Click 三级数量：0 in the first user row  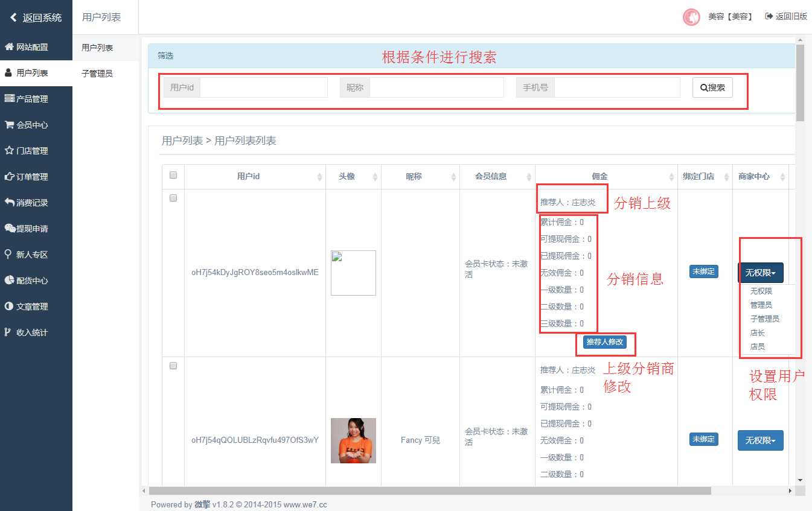coord(562,323)
